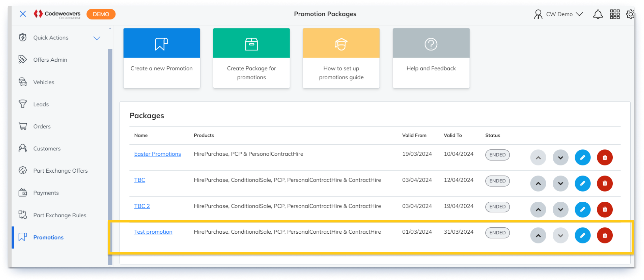Viewport: 644px width, 280px height.
Task: Click the blue bookmark icon tile
Action: 162,43
